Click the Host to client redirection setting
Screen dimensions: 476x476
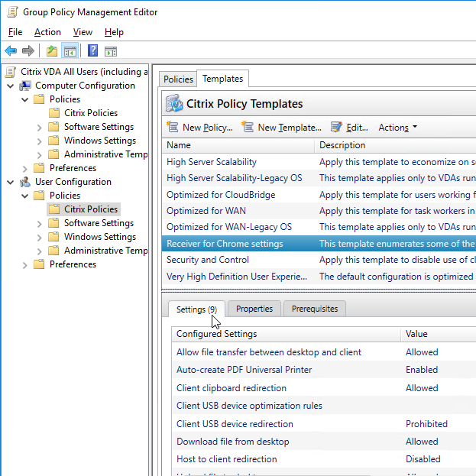point(324,459)
